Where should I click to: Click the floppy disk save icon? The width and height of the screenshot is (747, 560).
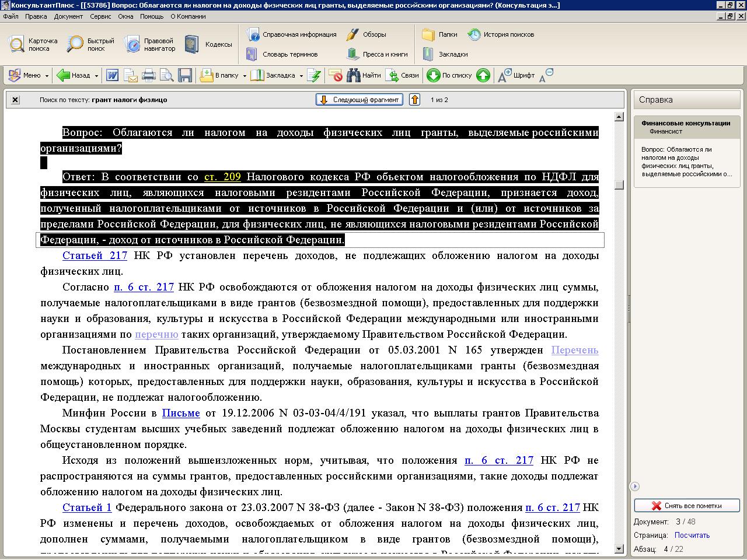[x=185, y=75]
